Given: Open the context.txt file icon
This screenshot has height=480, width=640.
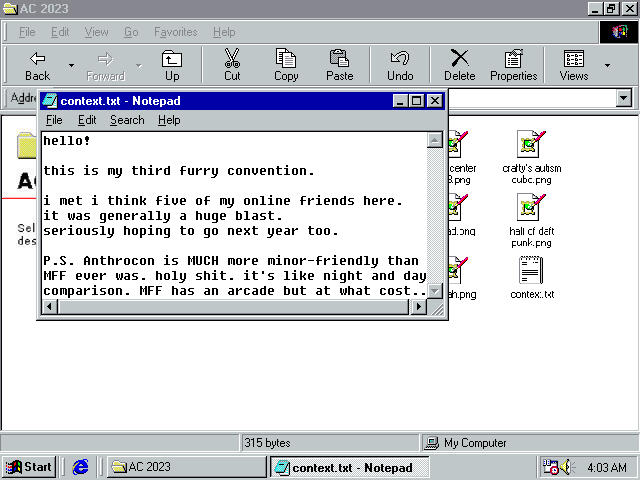Looking at the screenshot, I should point(531,270).
